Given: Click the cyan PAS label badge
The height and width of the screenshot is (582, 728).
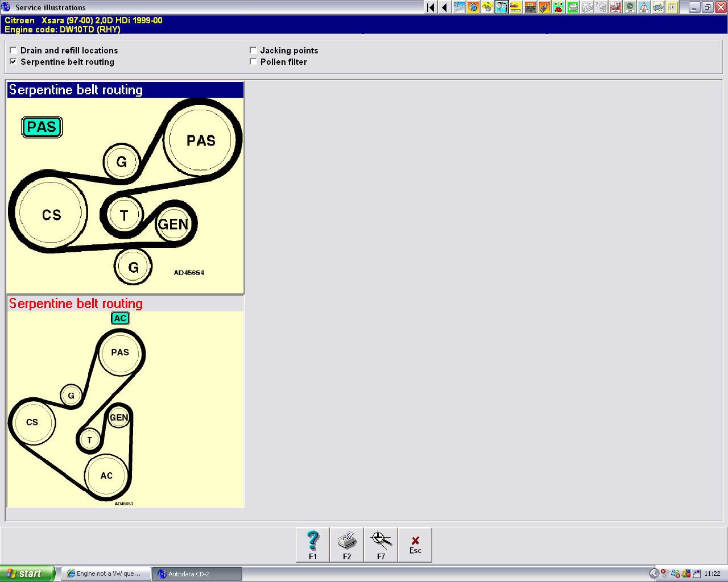Looking at the screenshot, I should (42, 127).
